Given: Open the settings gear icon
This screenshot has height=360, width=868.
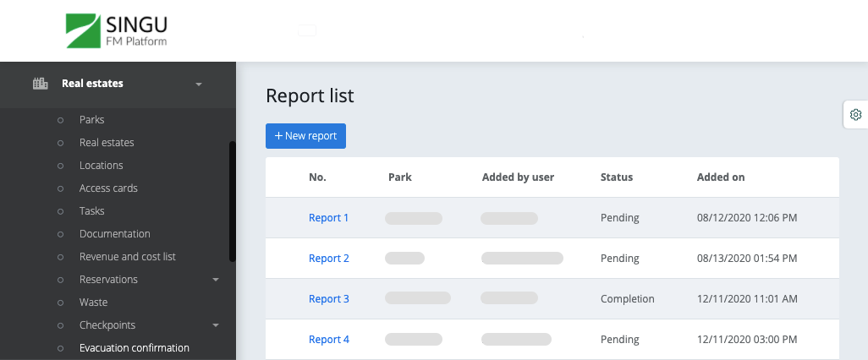Looking at the screenshot, I should pyautogui.click(x=855, y=114).
